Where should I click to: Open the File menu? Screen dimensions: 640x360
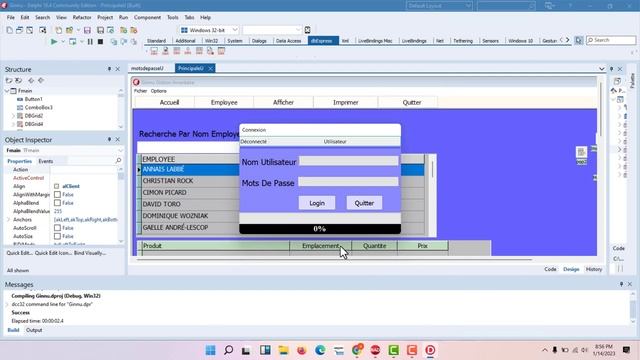point(11,18)
